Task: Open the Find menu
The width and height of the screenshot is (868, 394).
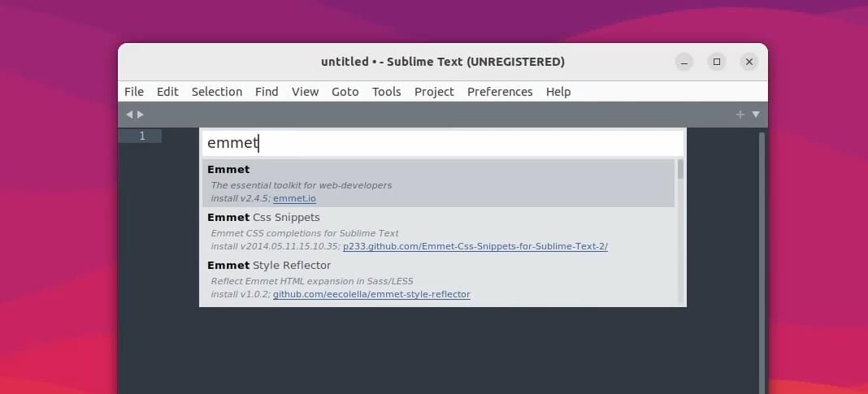Action: click(267, 92)
